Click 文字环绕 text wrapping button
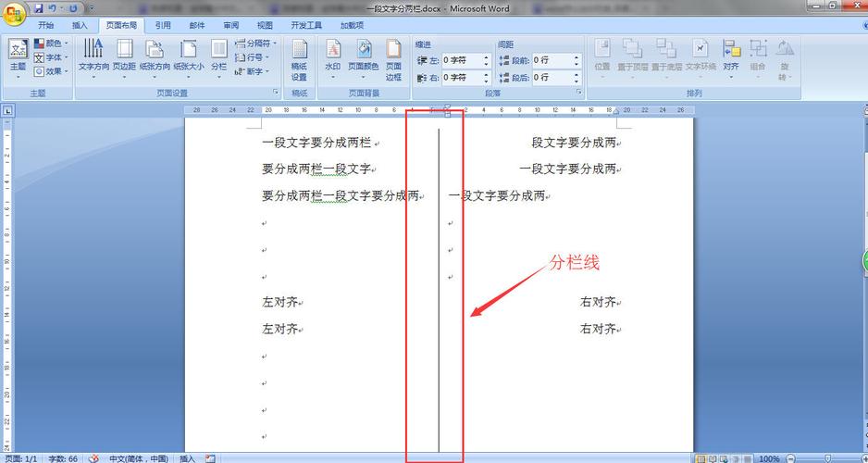This screenshot has width=868, height=463. point(701,58)
